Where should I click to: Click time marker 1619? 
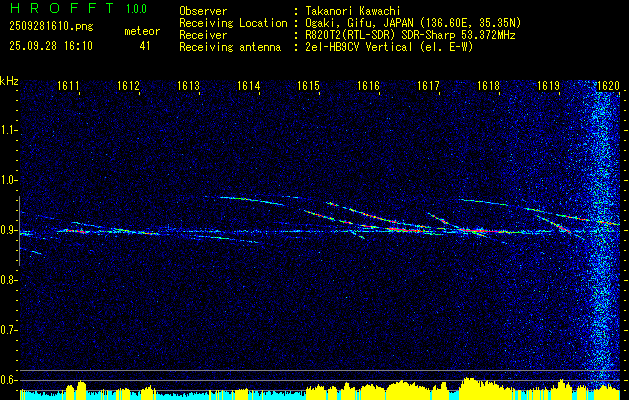(x=549, y=85)
